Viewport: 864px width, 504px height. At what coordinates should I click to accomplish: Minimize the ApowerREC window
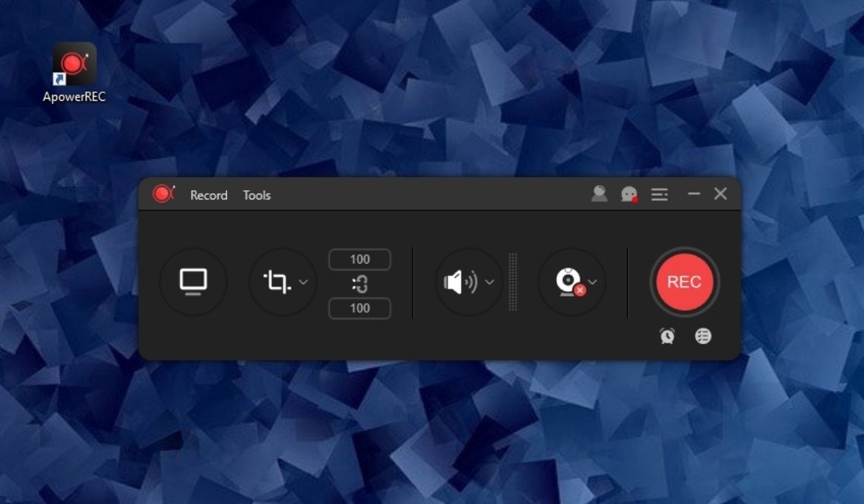(x=694, y=194)
